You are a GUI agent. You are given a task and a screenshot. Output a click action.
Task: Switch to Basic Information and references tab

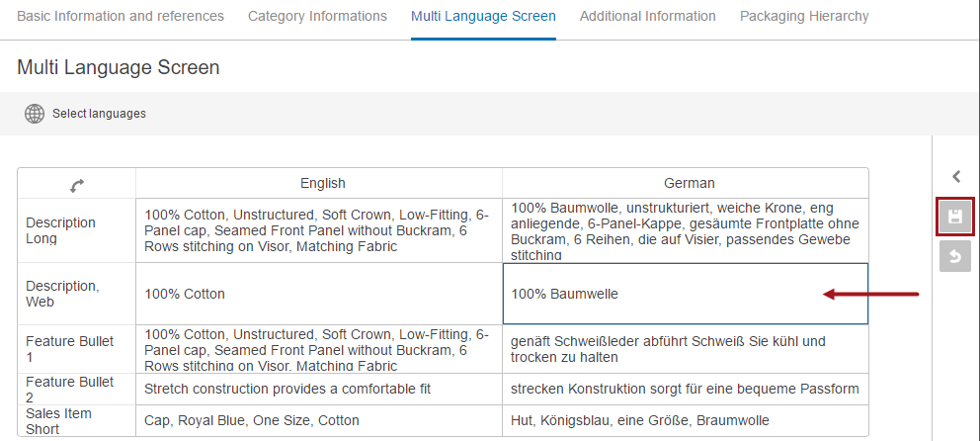pos(121,16)
